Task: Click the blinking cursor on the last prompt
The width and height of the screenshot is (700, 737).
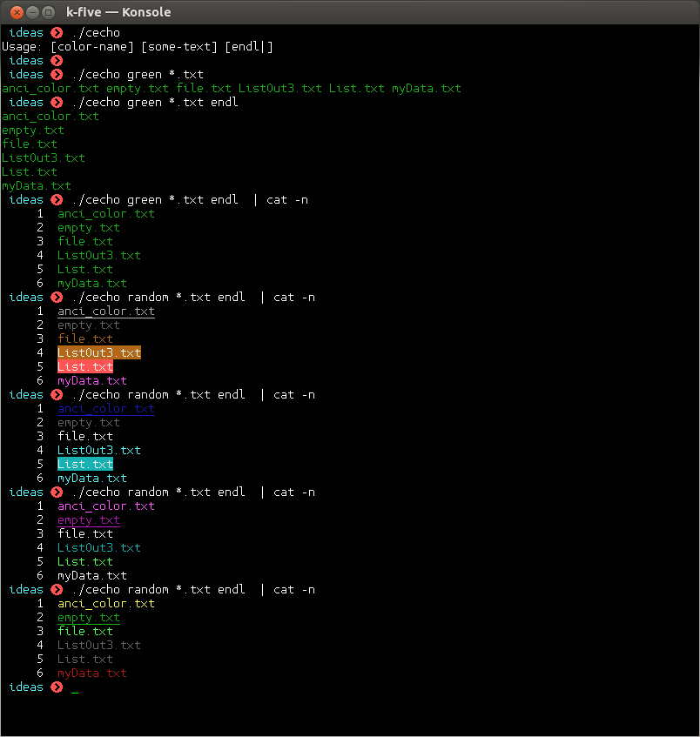Action: click(74, 690)
